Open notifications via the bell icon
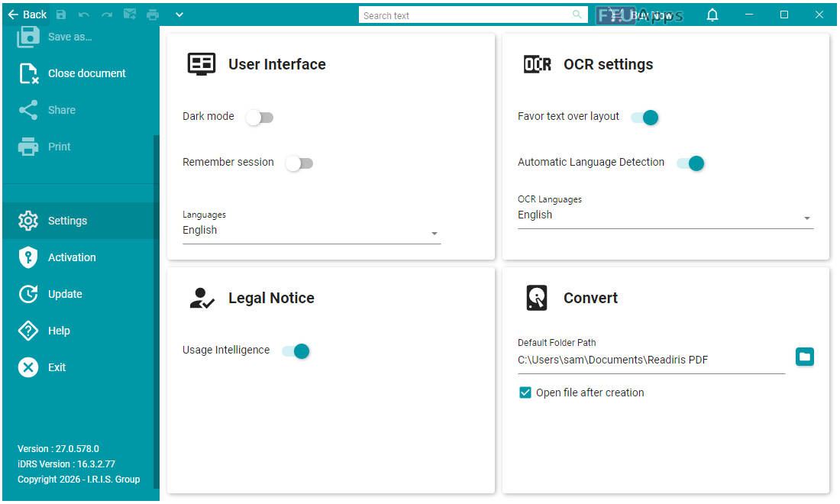The height and width of the screenshot is (504, 840). click(712, 15)
